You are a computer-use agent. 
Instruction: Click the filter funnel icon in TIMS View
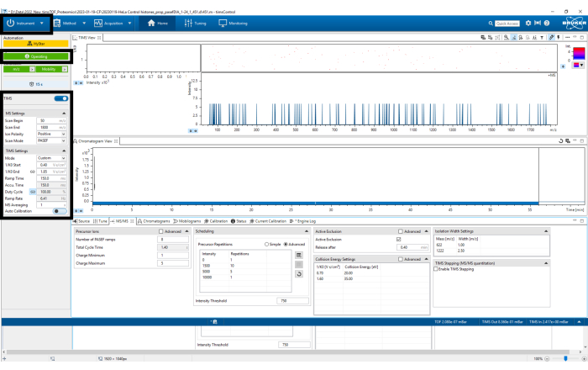click(x=542, y=38)
